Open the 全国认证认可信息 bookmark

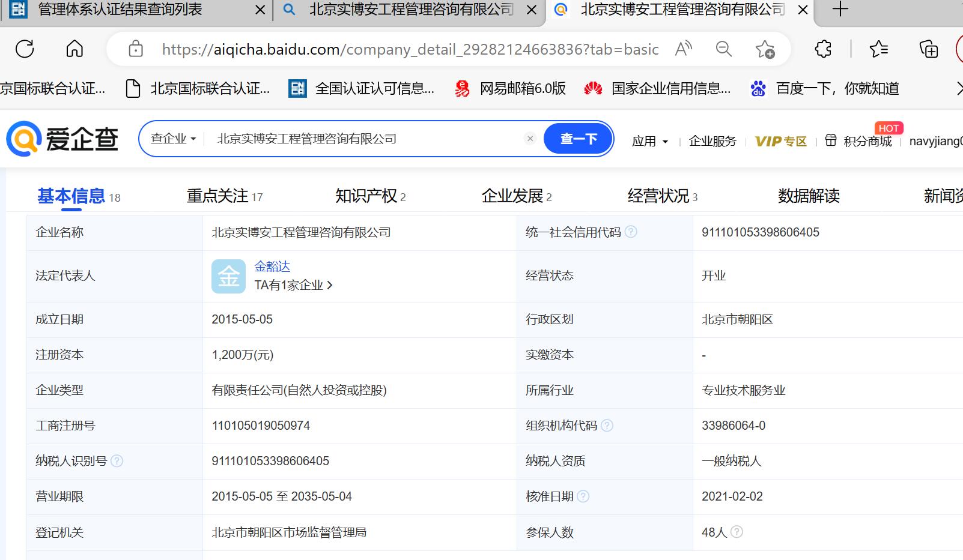362,89
